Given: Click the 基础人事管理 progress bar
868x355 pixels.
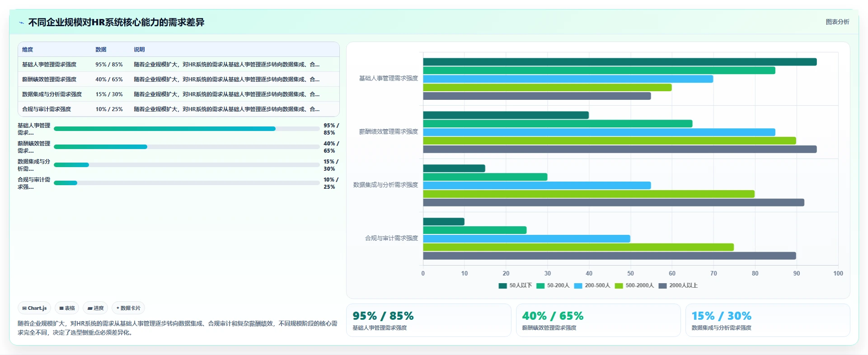Looking at the screenshot, I should pyautogui.click(x=187, y=129).
